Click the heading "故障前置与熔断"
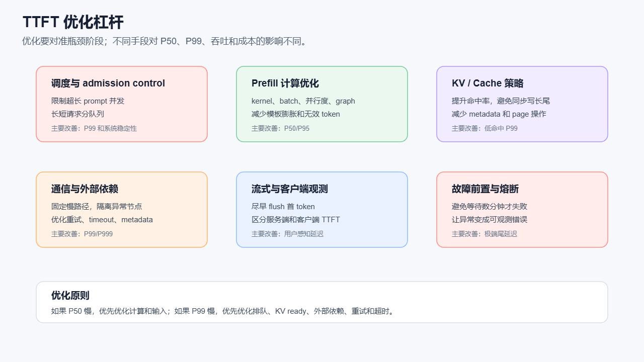The width and height of the screenshot is (644, 362). click(485, 189)
